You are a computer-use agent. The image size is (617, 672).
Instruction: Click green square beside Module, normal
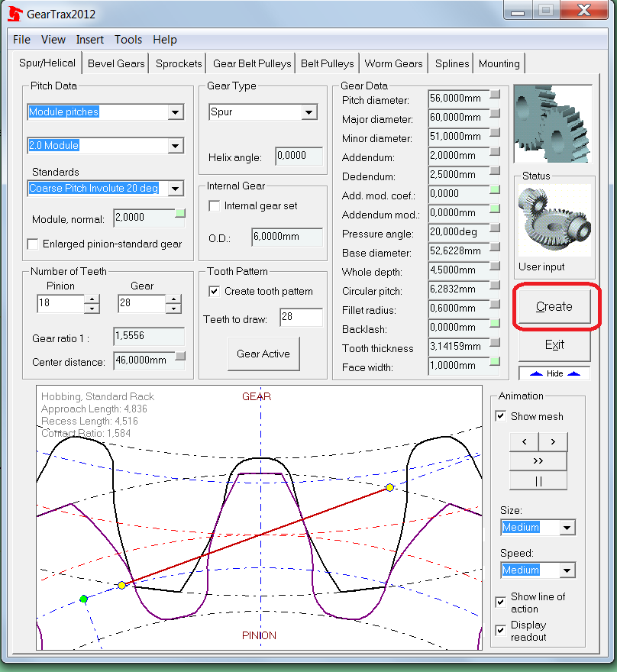[180, 213]
